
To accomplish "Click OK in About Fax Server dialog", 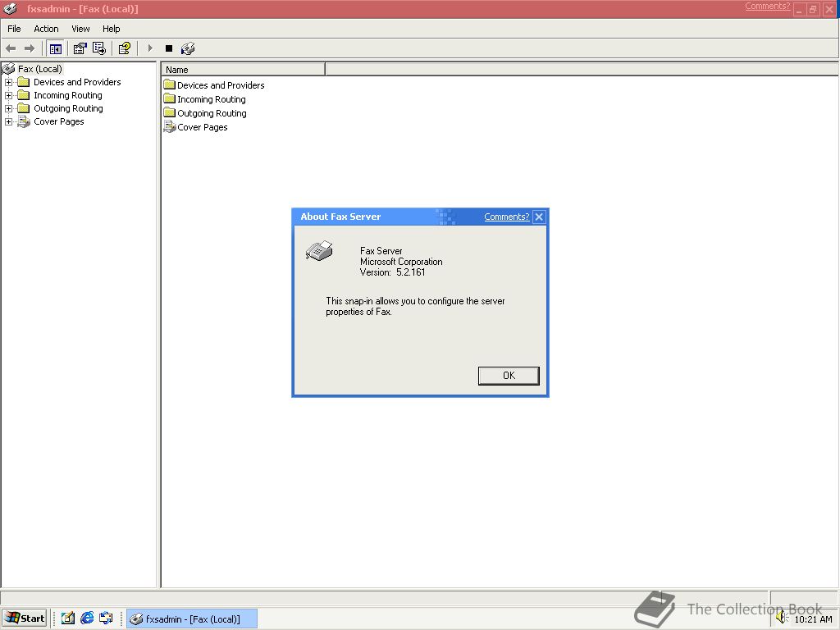I will click(509, 376).
